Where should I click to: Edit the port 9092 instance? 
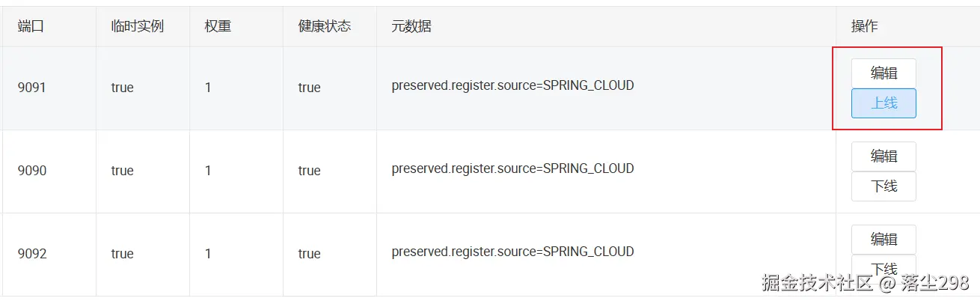pyautogui.click(x=883, y=240)
